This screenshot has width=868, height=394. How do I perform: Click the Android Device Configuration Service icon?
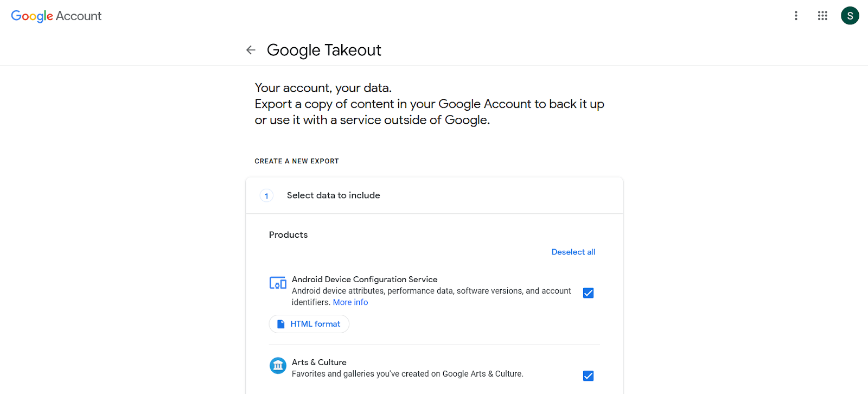pyautogui.click(x=278, y=283)
